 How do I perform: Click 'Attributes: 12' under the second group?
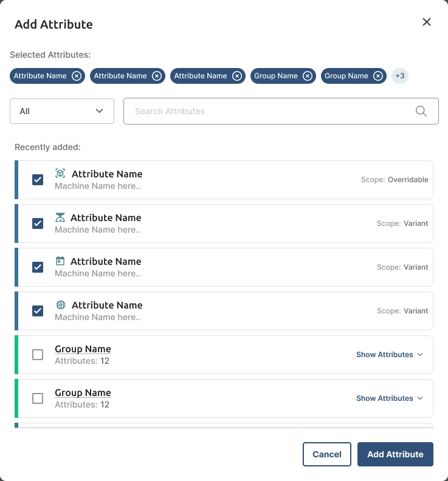pos(82,404)
